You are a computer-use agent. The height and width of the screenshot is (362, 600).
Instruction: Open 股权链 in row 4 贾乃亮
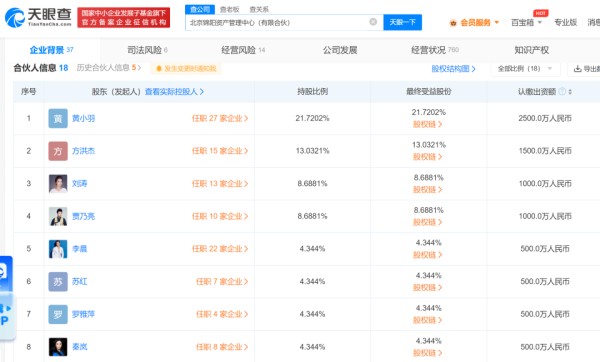point(427,222)
